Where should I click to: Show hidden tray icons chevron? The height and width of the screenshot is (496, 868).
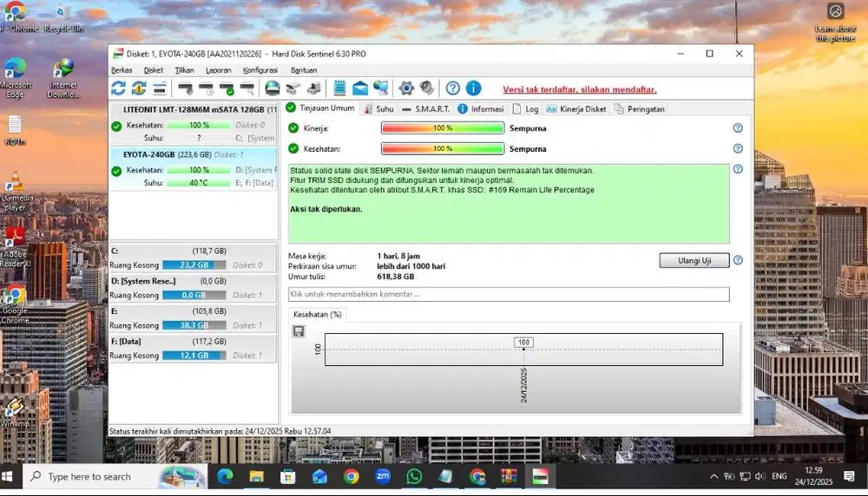(x=714, y=476)
